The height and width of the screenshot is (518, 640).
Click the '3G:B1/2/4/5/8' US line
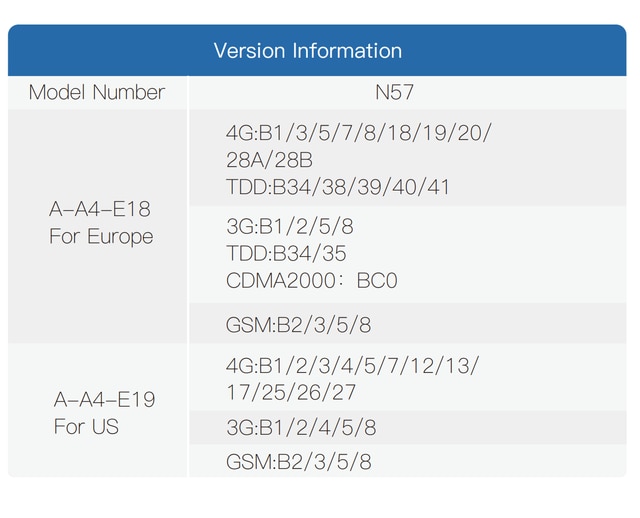tap(302, 428)
